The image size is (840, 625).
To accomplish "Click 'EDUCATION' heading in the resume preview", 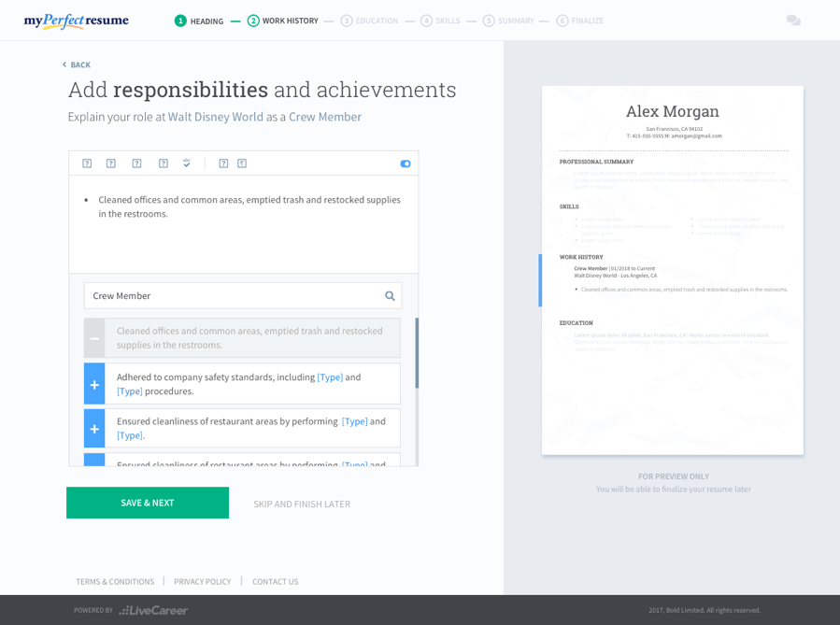I will point(576,323).
